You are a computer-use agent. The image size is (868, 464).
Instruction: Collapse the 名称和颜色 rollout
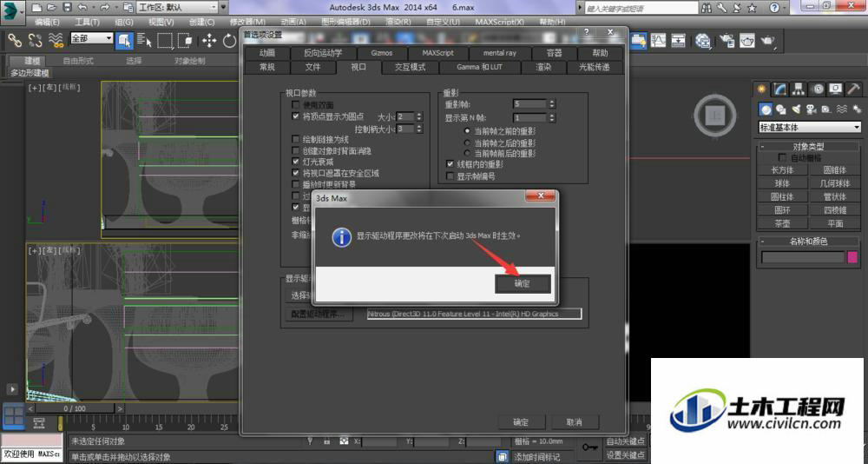tap(807, 242)
